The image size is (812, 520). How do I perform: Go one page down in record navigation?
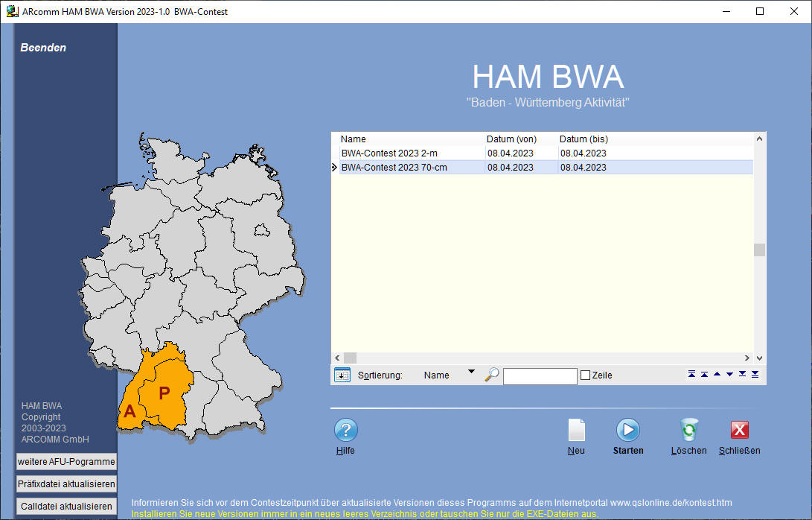[x=743, y=374]
